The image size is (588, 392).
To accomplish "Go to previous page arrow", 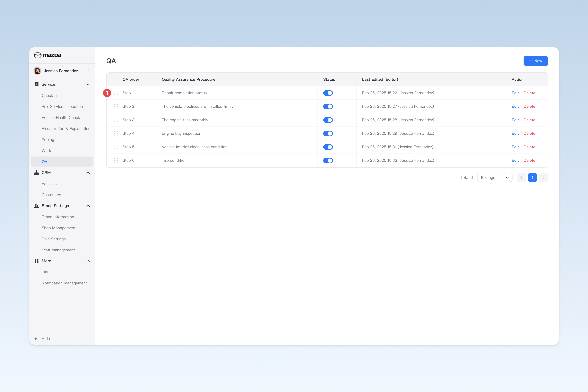I will coord(521,178).
